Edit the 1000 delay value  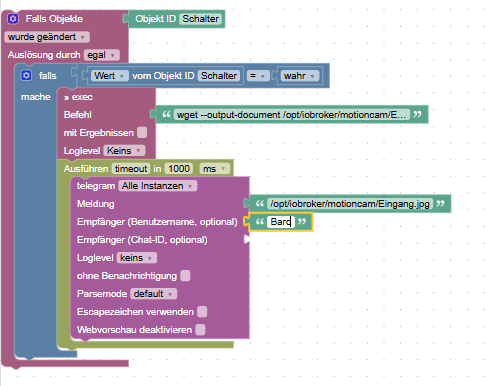[179, 169]
